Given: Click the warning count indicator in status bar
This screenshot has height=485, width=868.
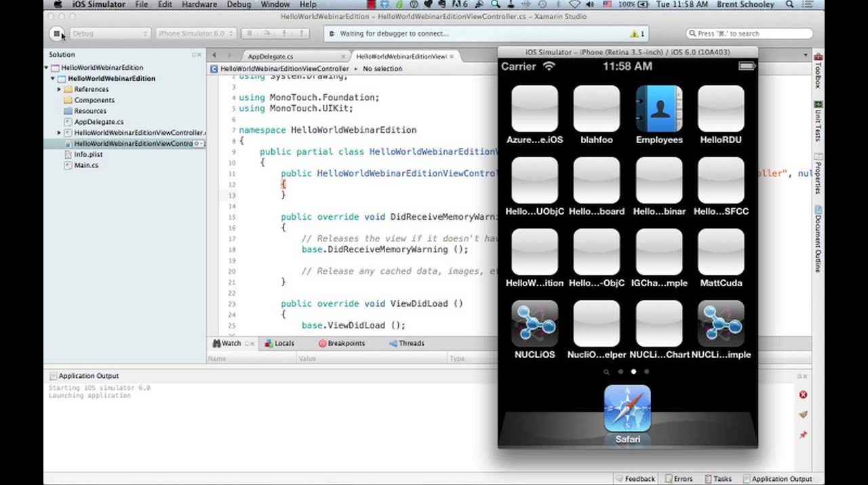Looking at the screenshot, I should pyautogui.click(x=637, y=34).
